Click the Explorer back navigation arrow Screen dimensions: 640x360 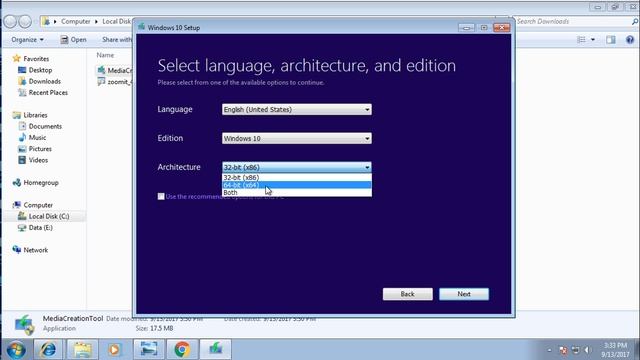[10, 21]
